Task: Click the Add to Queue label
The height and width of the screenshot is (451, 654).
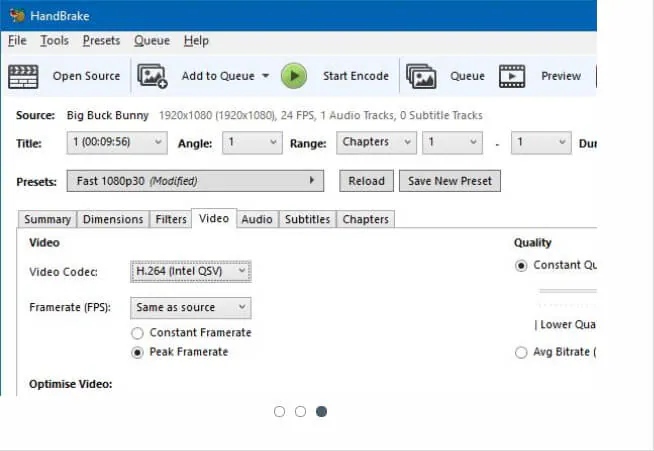Action: [218, 76]
